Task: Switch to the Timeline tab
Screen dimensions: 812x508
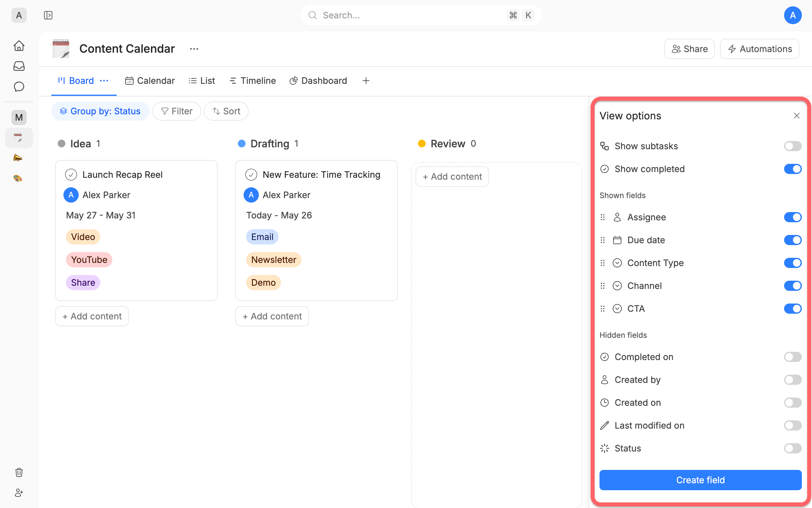Action: (252, 81)
